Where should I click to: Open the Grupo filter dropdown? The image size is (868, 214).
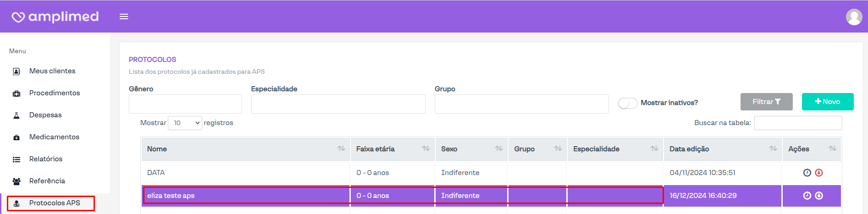[x=521, y=104]
